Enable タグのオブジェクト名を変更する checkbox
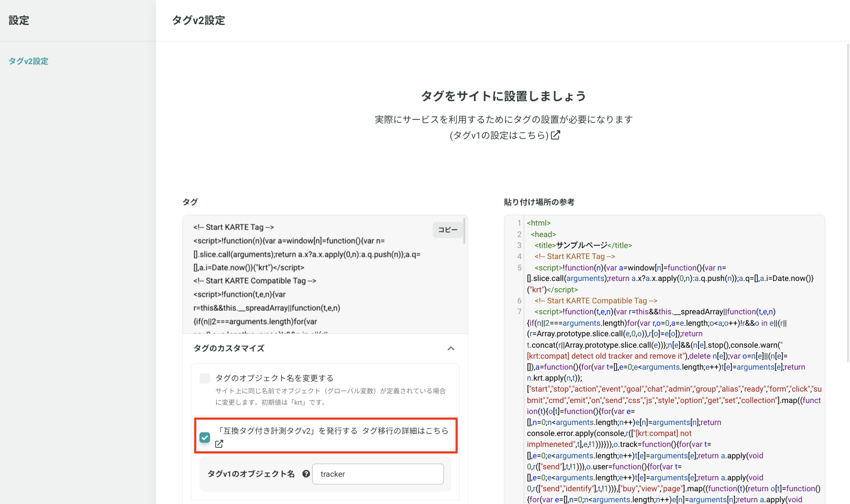This screenshot has width=850, height=504. [x=205, y=378]
